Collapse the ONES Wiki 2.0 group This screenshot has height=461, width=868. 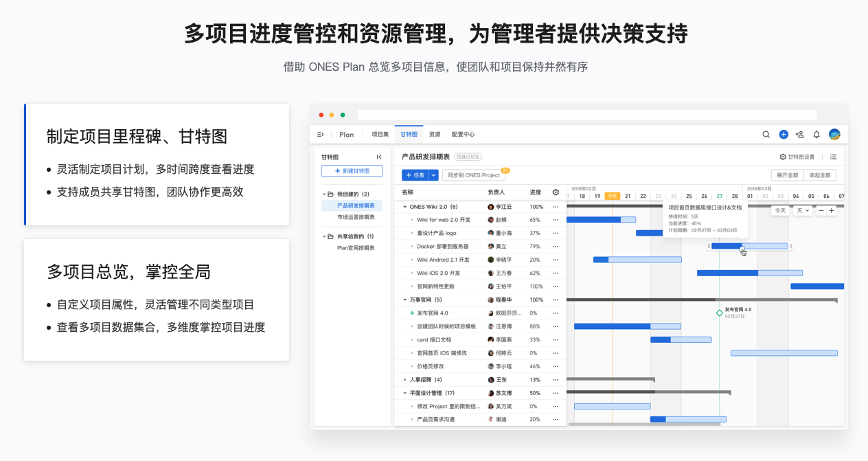click(x=404, y=207)
